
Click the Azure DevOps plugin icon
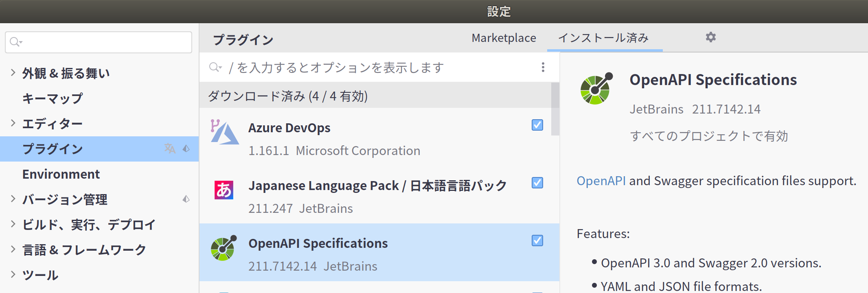click(224, 132)
